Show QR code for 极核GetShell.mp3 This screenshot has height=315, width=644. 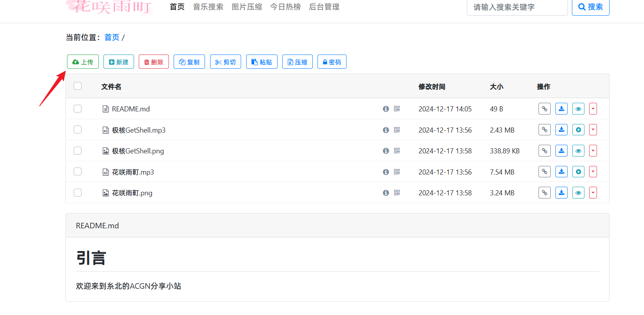397,130
